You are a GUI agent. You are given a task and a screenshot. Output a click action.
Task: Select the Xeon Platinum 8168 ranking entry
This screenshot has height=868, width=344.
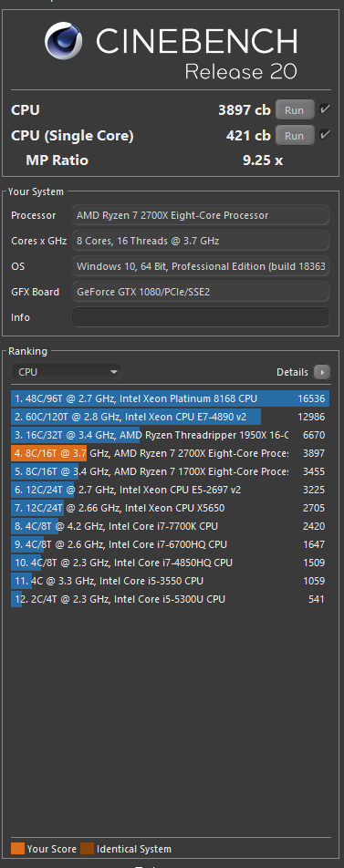(170, 398)
